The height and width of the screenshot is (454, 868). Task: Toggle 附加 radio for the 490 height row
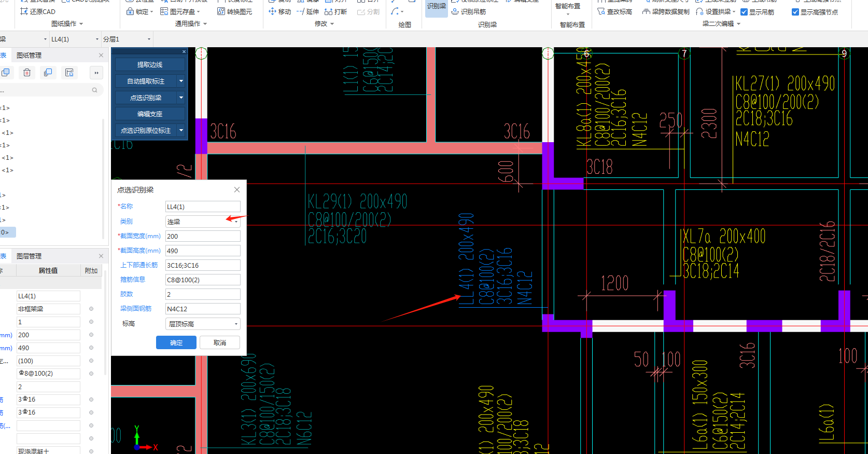tap(91, 348)
